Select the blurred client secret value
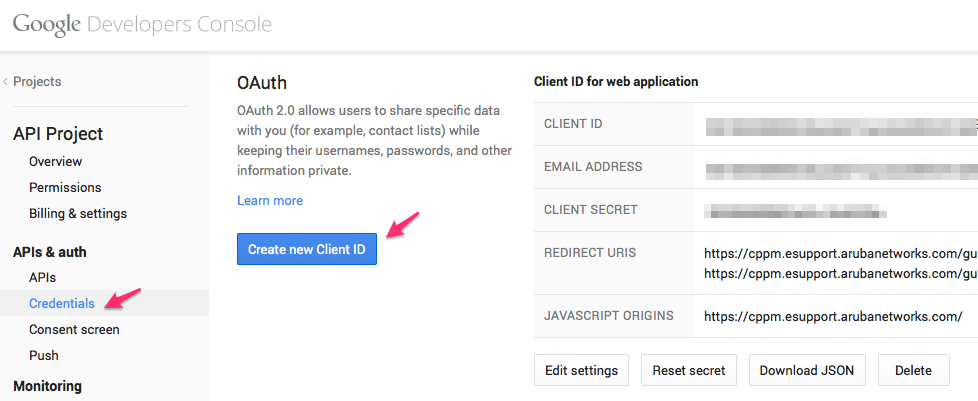 (x=795, y=210)
